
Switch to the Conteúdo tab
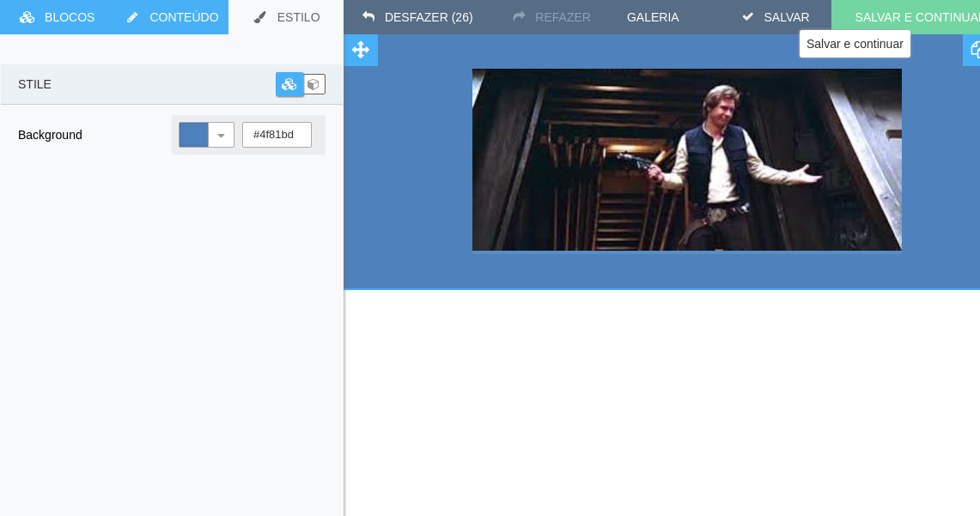point(171,17)
